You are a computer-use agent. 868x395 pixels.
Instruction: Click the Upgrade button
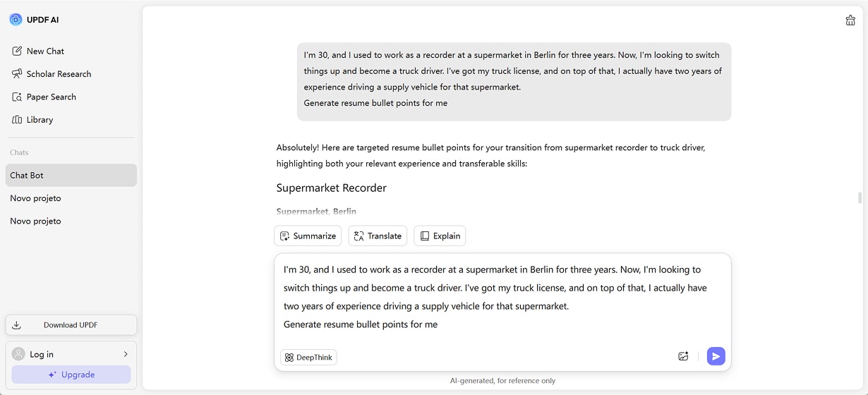[71, 375]
